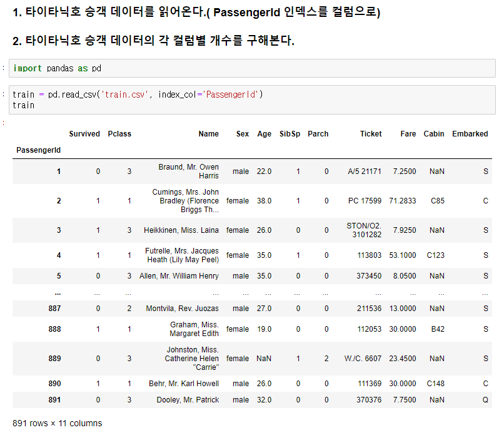Click ticket value '373450'
The width and height of the screenshot is (504, 435).
(369, 276)
